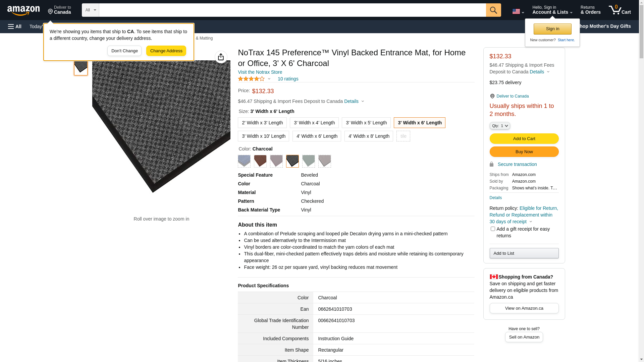This screenshot has width=644, height=362.
Task: Check the gift receipt checkbox
Action: pos(493,229)
